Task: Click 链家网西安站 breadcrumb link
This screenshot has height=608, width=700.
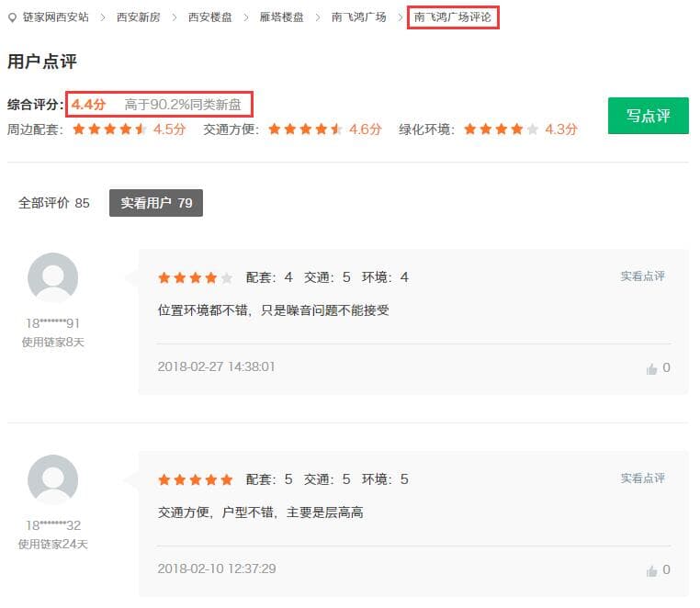Action: pos(55,17)
